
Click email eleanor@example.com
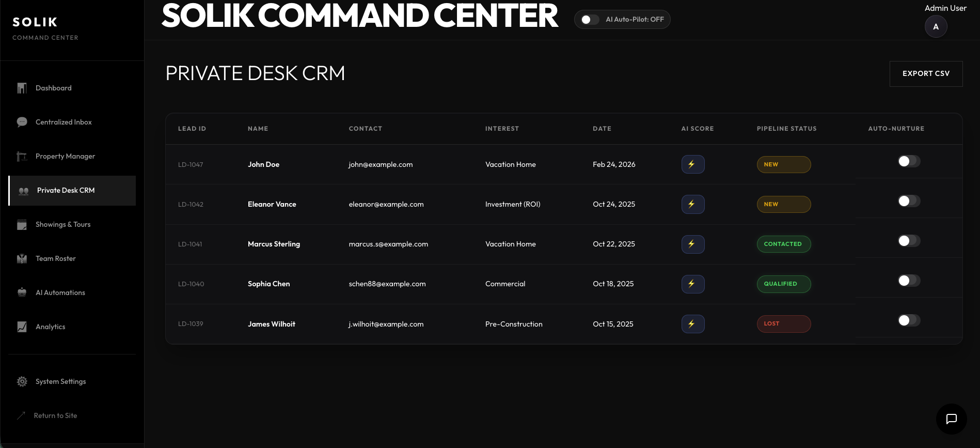coord(386,204)
